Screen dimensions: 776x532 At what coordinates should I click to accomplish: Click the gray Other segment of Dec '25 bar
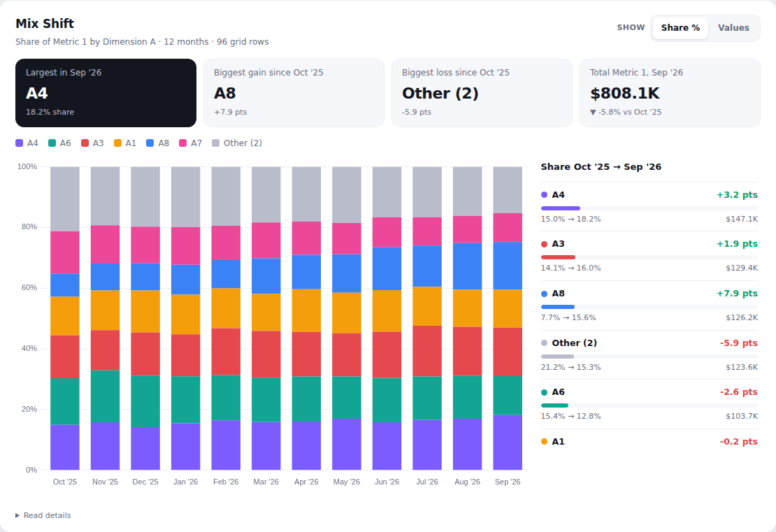[x=145, y=197]
